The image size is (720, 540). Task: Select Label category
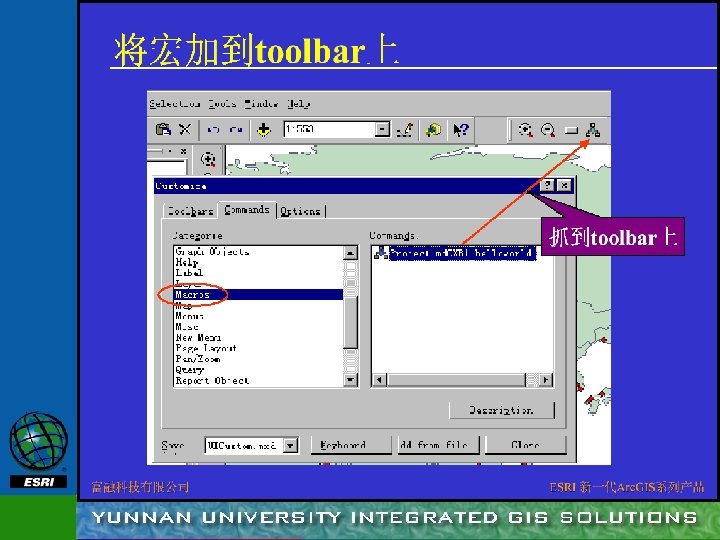click(x=259, y=273)
